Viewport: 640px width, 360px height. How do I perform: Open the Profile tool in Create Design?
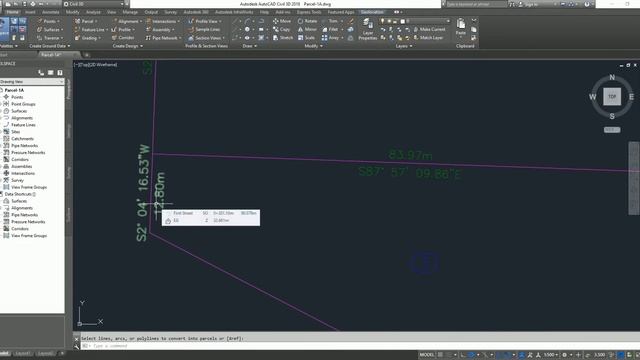pyautogui.click(x=123, y=29)
